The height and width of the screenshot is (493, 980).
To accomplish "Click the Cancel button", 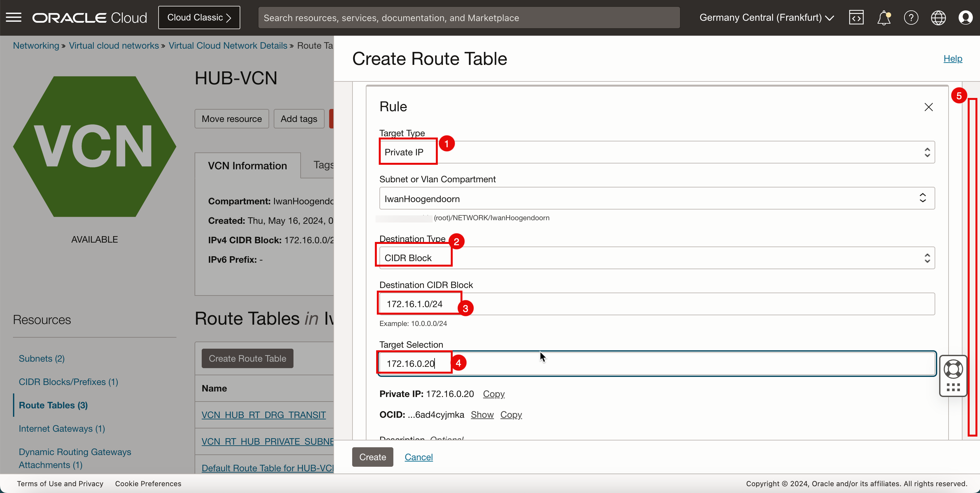I will coord(419,457).
